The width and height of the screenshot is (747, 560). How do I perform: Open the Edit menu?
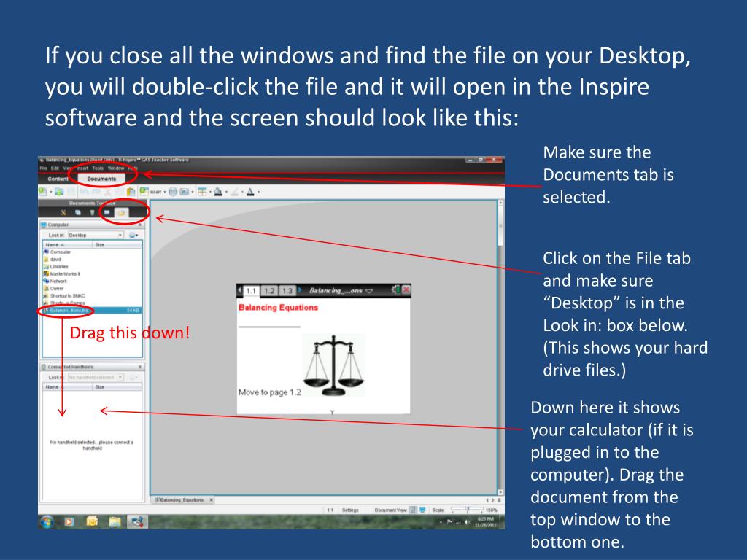[x=55, y=168]
